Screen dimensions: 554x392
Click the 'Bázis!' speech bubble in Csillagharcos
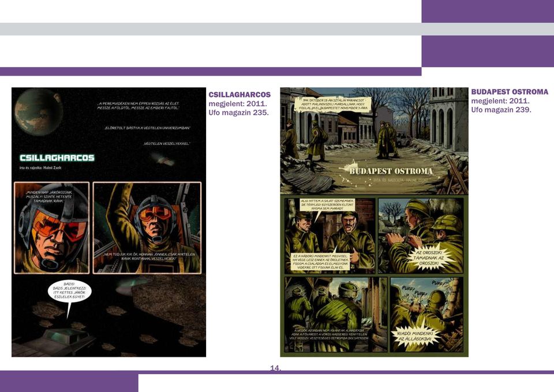(70, 291)
